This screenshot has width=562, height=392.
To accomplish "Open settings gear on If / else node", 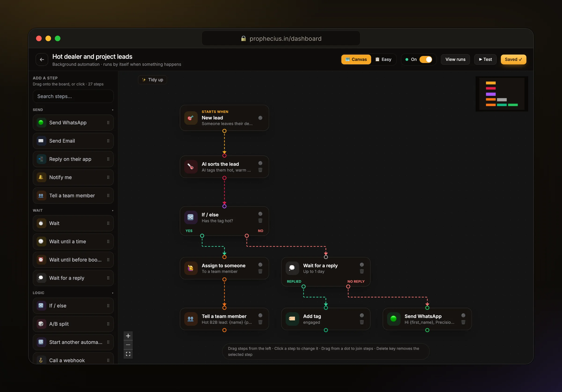I will point(260,214).
